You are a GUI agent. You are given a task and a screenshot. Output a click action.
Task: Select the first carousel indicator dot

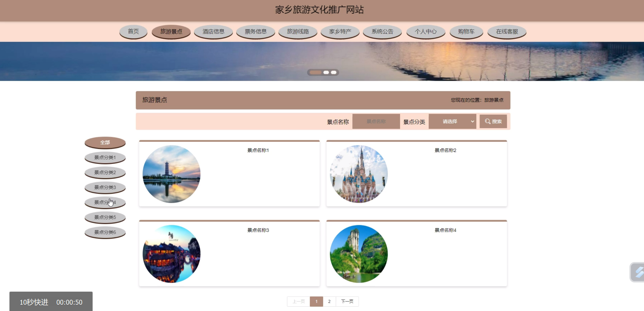click(x=316, y=72)
